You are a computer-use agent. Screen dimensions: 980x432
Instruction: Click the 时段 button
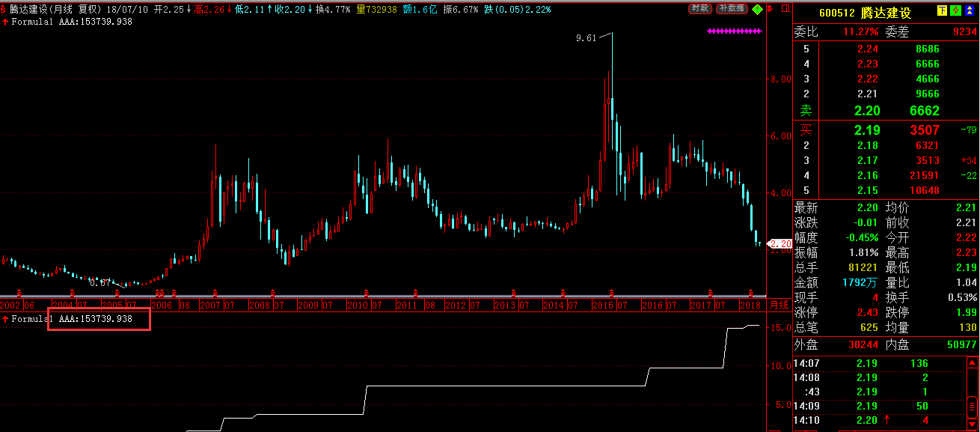(x=699, y=8)
